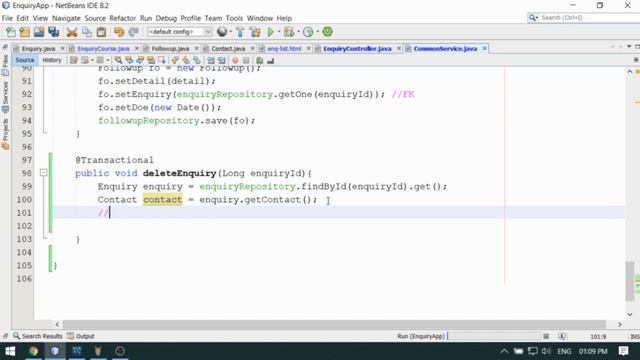Open the Window menu
This screenshot has height=360, width=640.
click(260, 18)
